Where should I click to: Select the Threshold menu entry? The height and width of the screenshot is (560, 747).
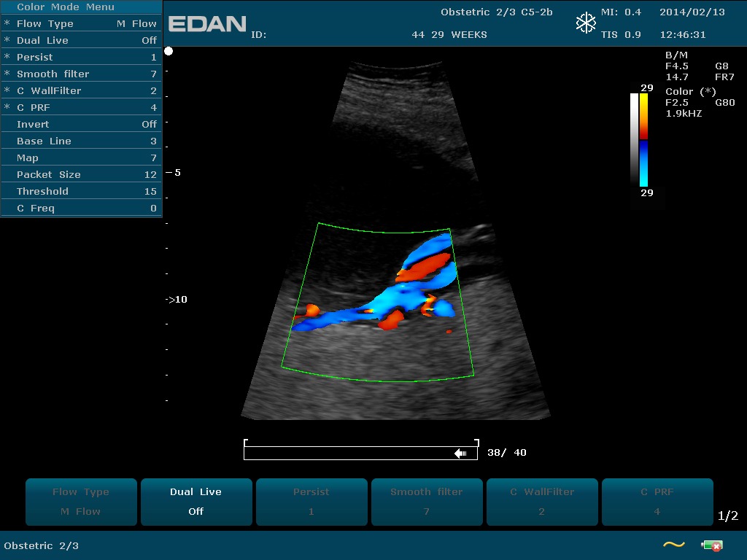coord(80,191)
